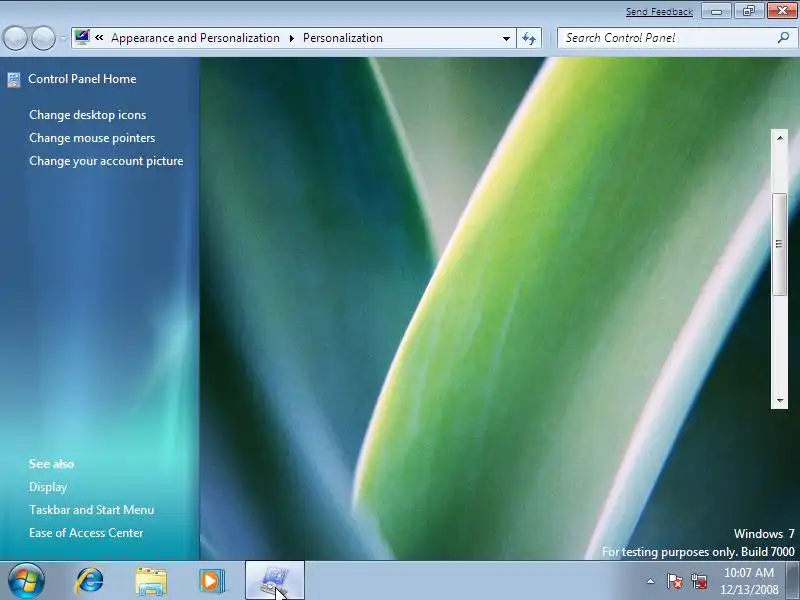
Task: Open the address bar history dropdown
Action: (506, 38)
